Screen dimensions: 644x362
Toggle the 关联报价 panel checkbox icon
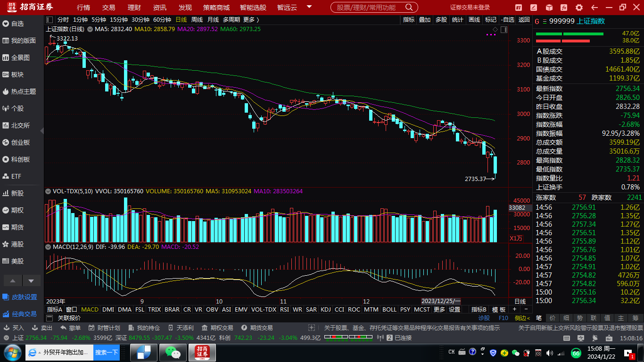(50, 318)
